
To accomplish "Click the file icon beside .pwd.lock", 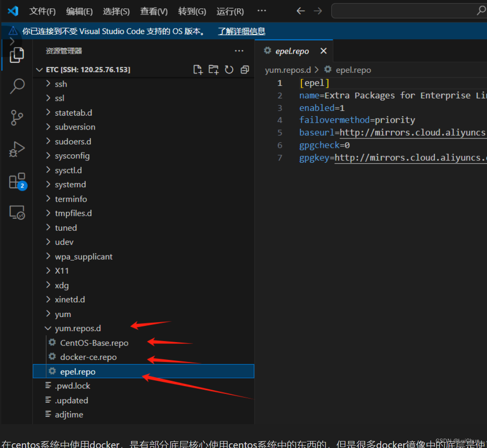I will tap(48, 386).
